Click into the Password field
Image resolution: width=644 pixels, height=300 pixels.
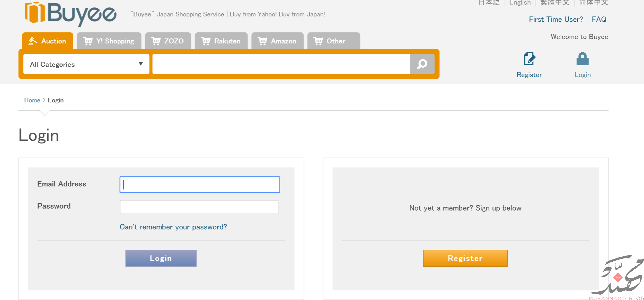199,207
